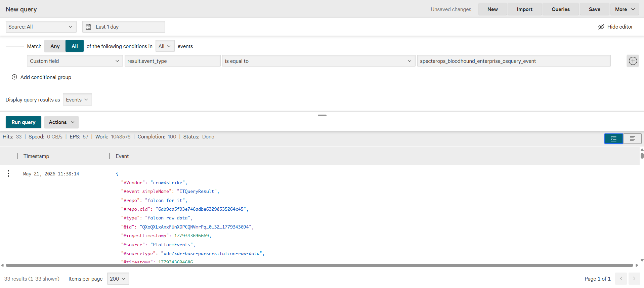Viewport: 644px width, 288px height.
Task: Click timestamp May 21, 2026 11:38:14
Action: pyautogui.click(x=51, y=174)
